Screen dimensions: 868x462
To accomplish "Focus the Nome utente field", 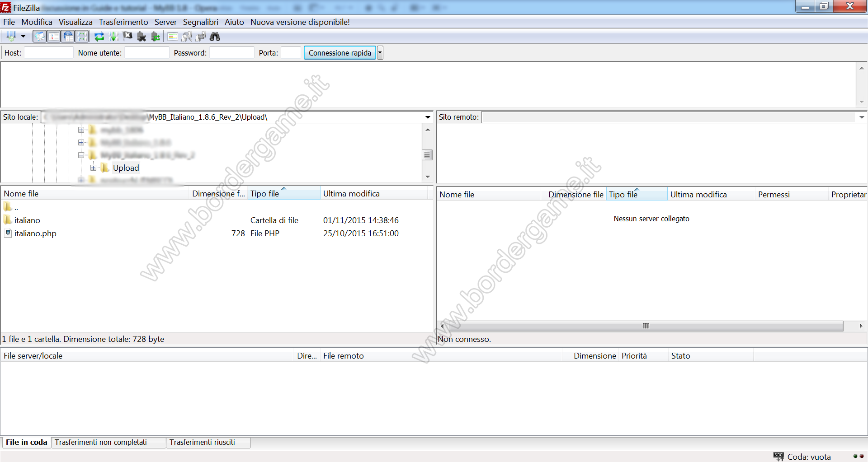I will (x=147, y=53).
